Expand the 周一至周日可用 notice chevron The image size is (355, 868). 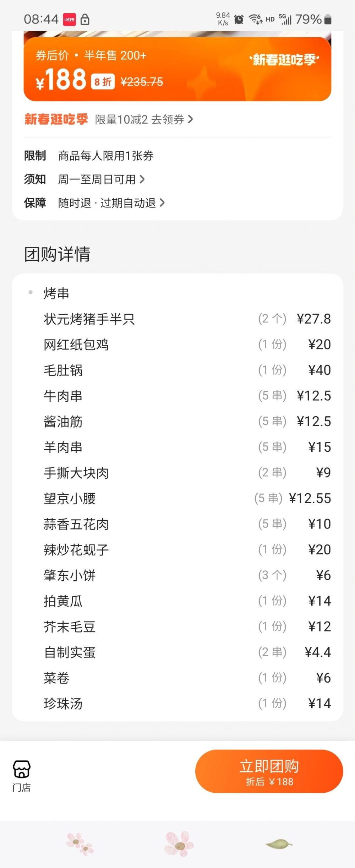(x=142, y=179)
